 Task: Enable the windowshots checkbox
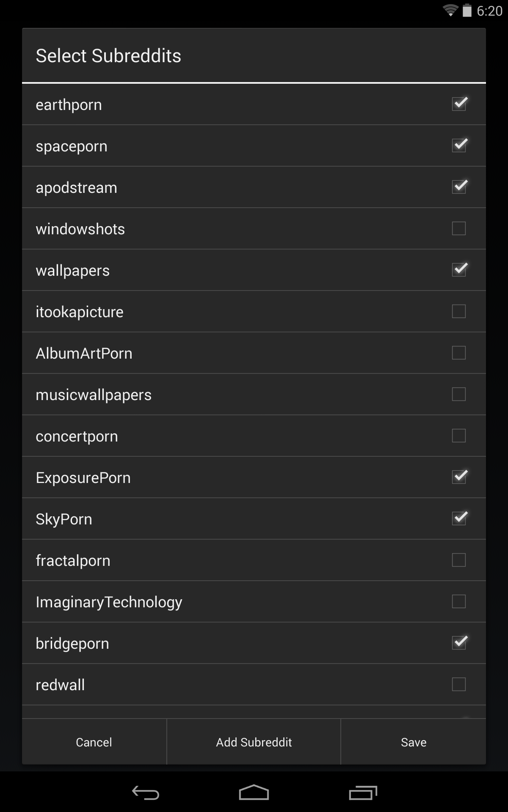(x=459, y=228)
